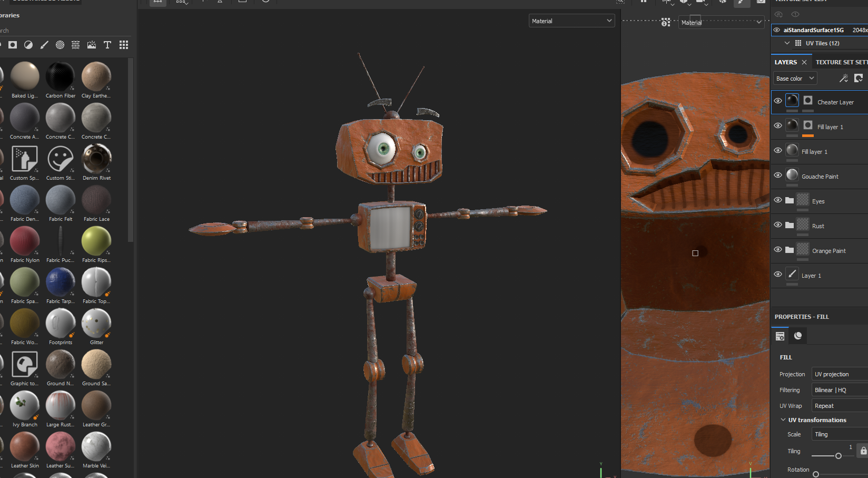Click the Rust folder icon
Image resolution: width=868 pixels, height=478 pixels.
(x=790, y=225)
